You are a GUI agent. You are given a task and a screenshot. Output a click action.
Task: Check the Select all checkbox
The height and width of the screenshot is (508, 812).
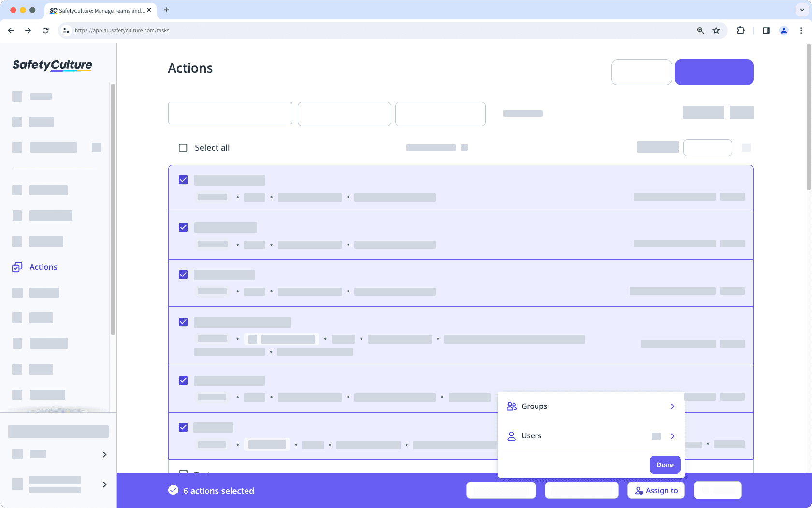[183, 147]
